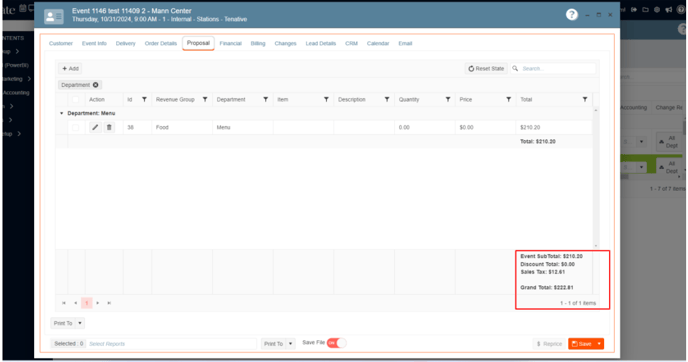688x362 pixels.
Task: Edit row 38 with the pencil icon
Action: click(x=95, y=127)
